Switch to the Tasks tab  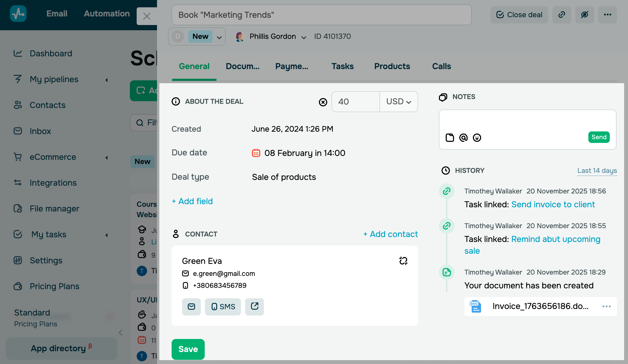[342, 66]
